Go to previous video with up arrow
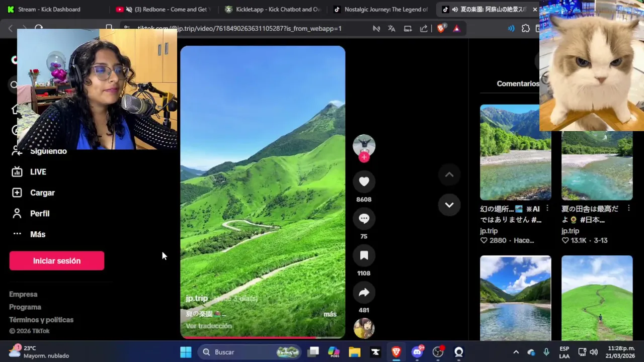 tap(449, 175)
